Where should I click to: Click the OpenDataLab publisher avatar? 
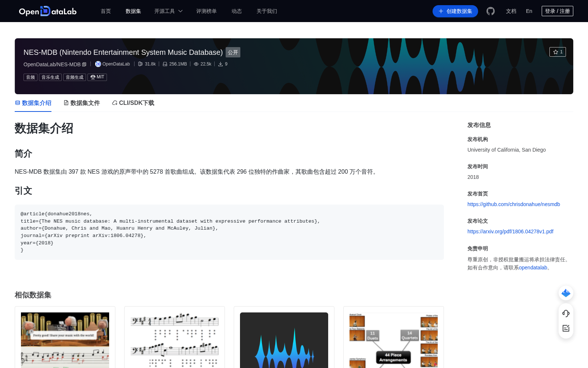(98, 64)
